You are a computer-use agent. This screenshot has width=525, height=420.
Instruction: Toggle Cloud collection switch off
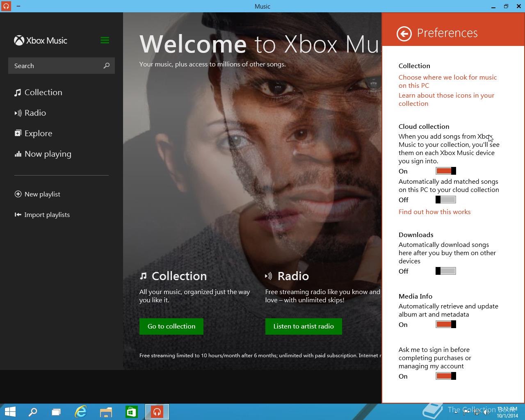click(x=446, y=171)
